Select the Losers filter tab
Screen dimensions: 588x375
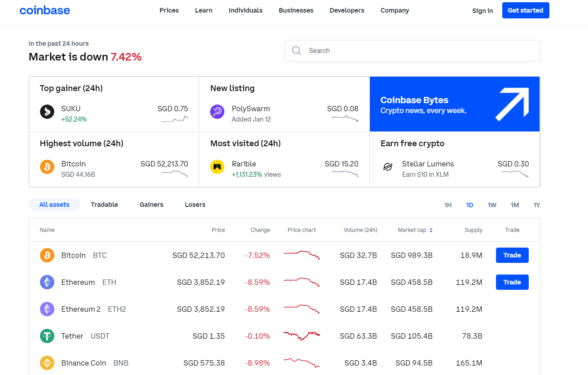point(195,205)
